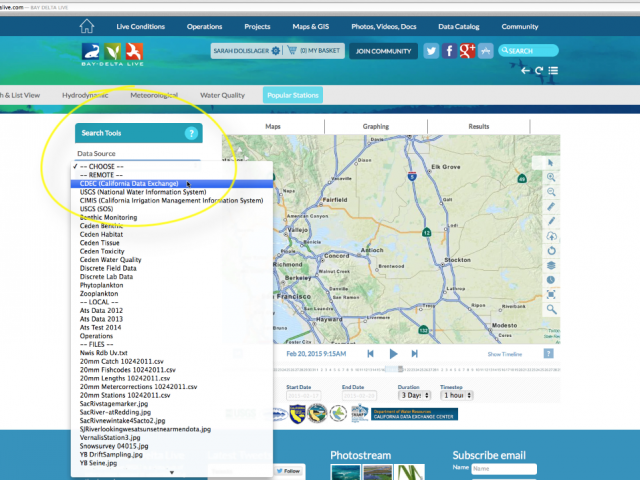640x480 pixels.
Task: Open the Twitter social icon
Action: pos(431,51)
